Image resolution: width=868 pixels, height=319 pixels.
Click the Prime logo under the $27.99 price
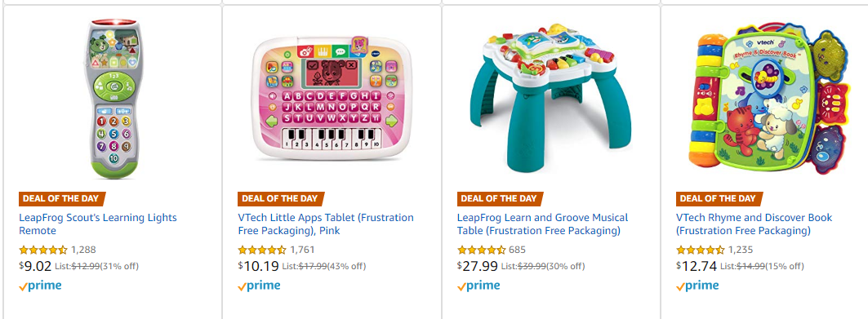479,286
